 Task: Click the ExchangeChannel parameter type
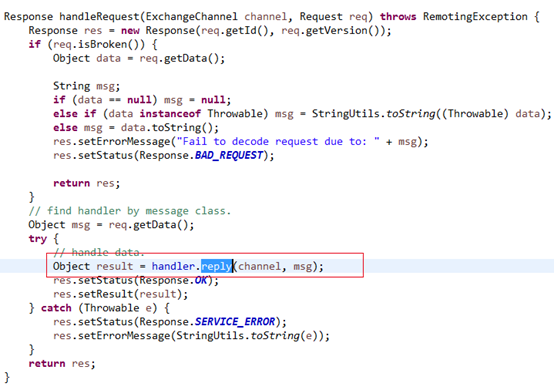click(x=191, y=17)
